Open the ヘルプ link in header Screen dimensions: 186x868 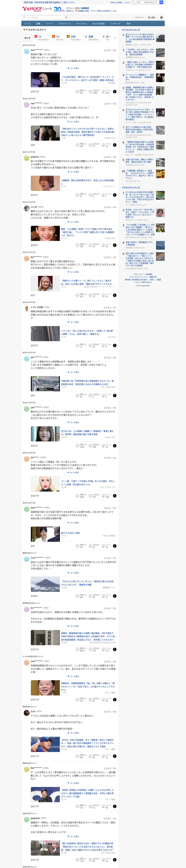tap(127, 2)
